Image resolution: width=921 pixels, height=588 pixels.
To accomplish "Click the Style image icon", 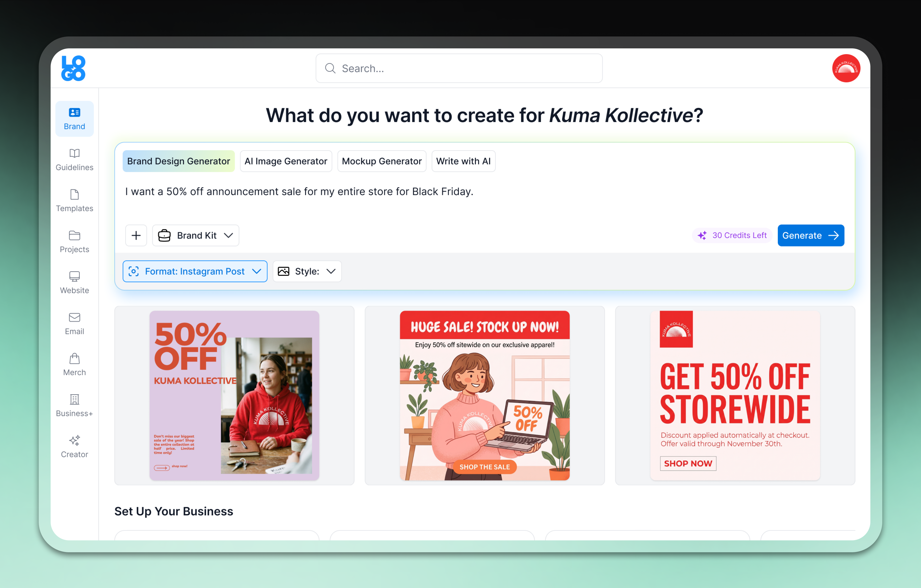I will point(283,271).
